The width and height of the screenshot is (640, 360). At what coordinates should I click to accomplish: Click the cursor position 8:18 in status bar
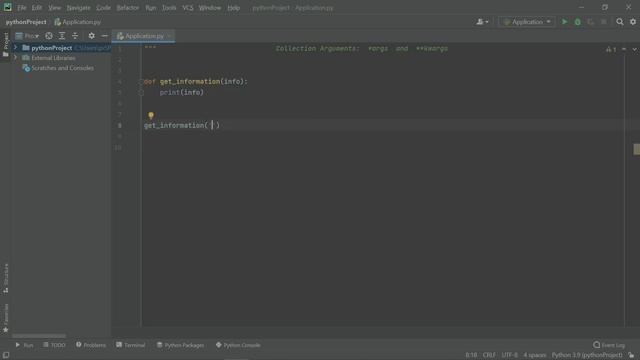[471, 355]
